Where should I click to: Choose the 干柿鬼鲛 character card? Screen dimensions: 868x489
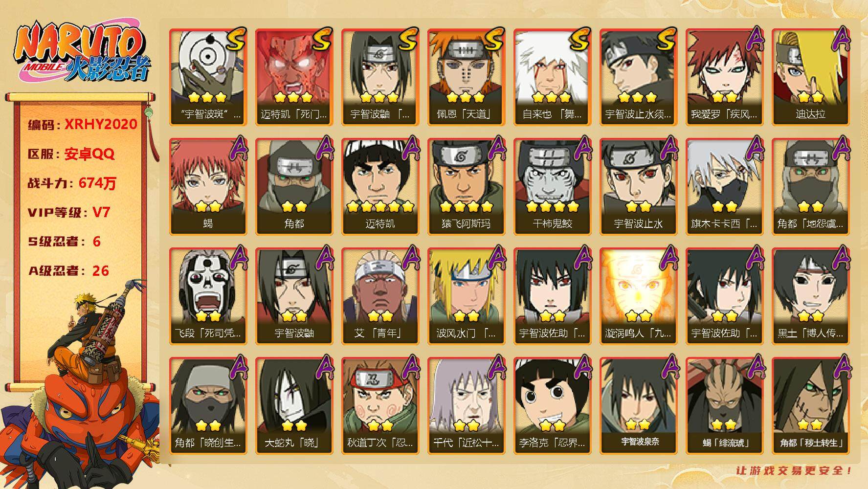click(x=552, y=187)
